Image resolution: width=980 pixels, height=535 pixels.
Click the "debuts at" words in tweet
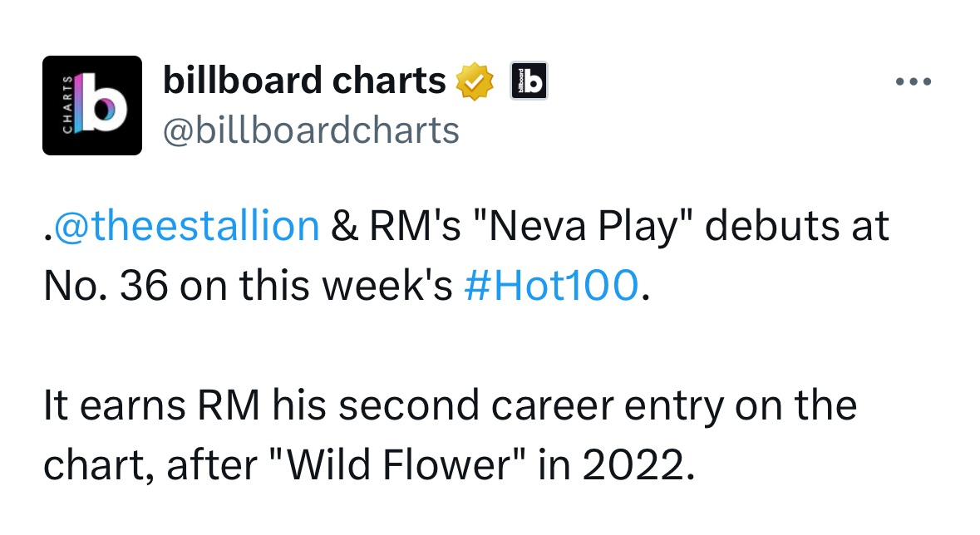[797, 226]
